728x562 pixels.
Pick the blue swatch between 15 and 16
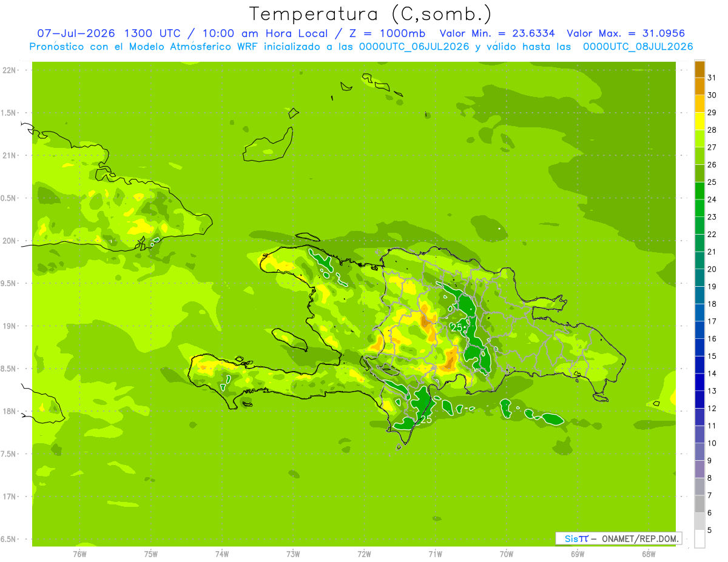(x=699, y=347)
